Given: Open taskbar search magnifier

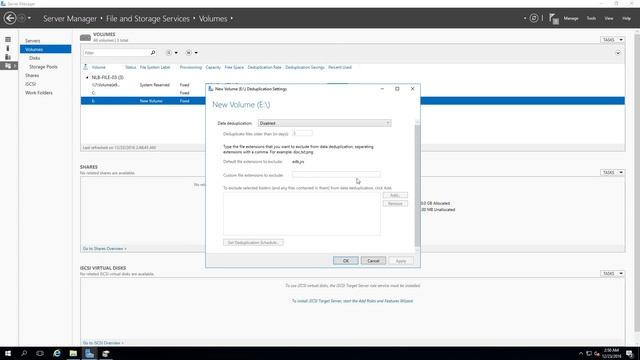Looking at the screenshot, I should click(x=24, y=353).
